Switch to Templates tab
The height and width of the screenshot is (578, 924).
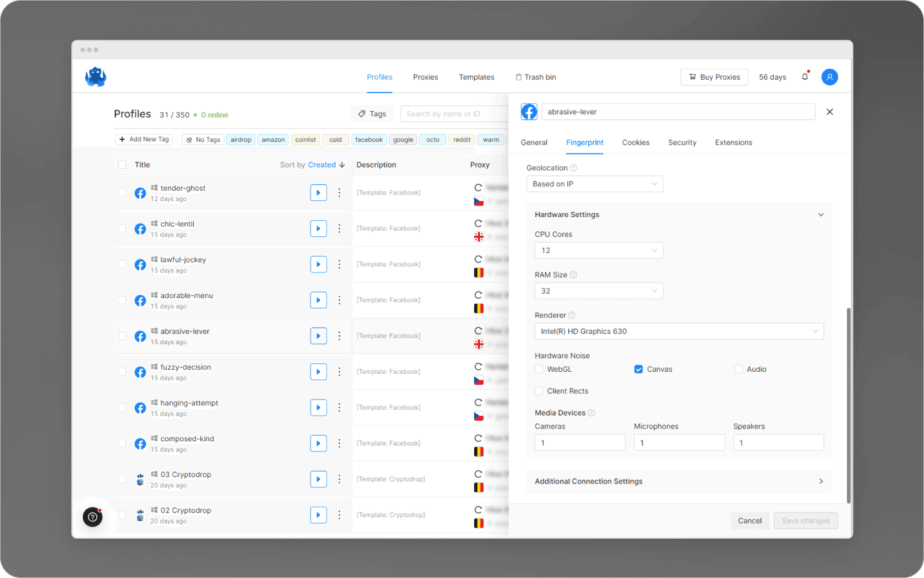click(x=477, y=77)
